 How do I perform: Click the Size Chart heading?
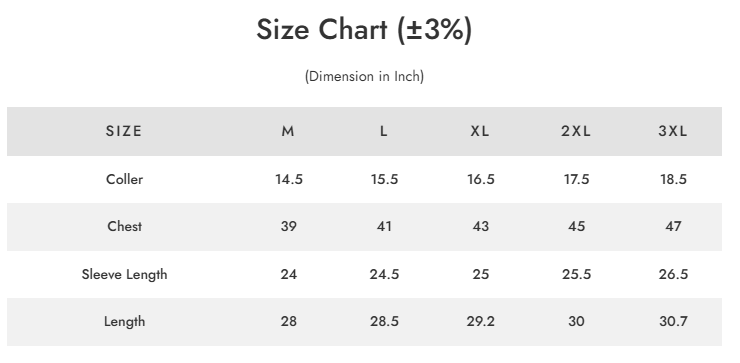(x=364, y=30)
